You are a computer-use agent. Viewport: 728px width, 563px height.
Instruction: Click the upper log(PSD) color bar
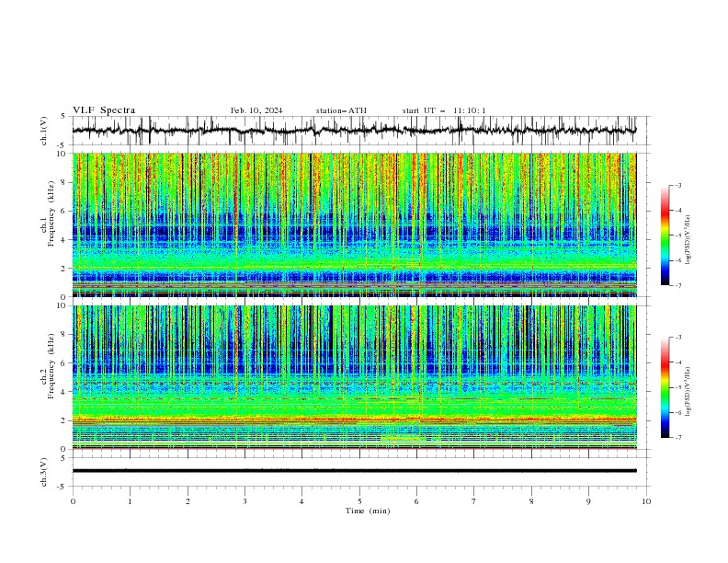(x=665, y=236)
